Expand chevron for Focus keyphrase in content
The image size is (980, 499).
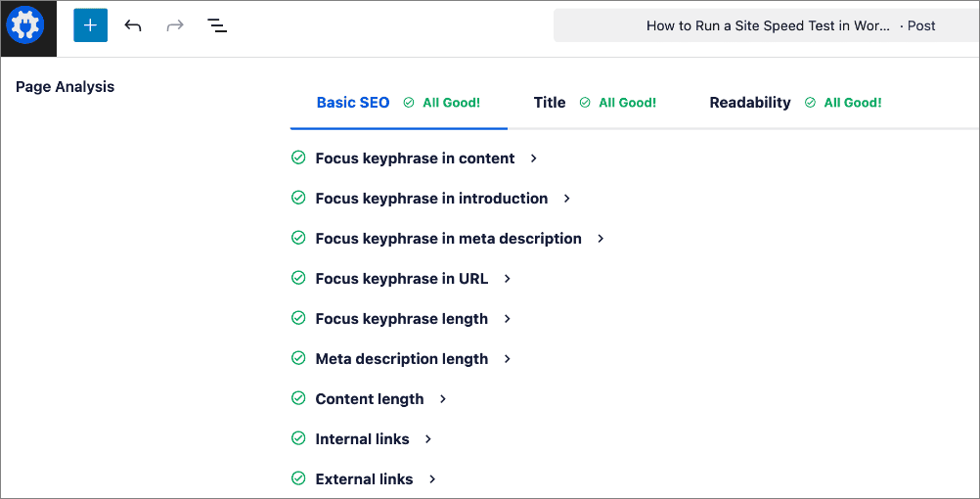[x=534, y=159]
